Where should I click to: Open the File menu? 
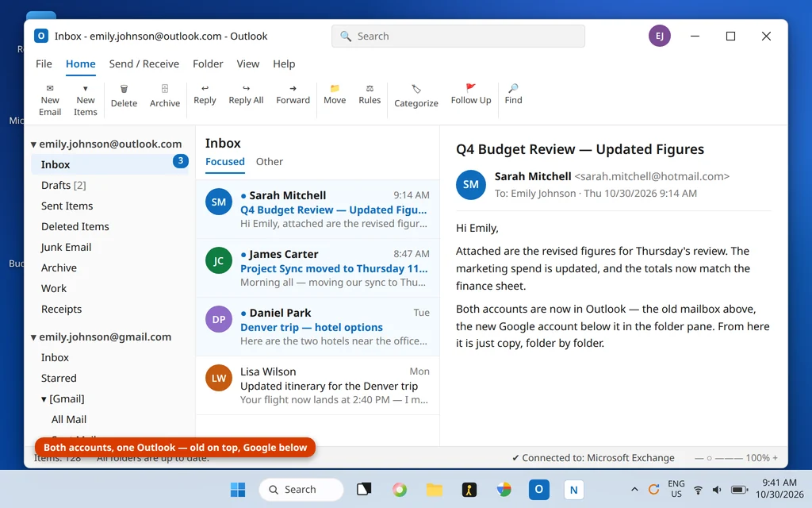[44, 63]
